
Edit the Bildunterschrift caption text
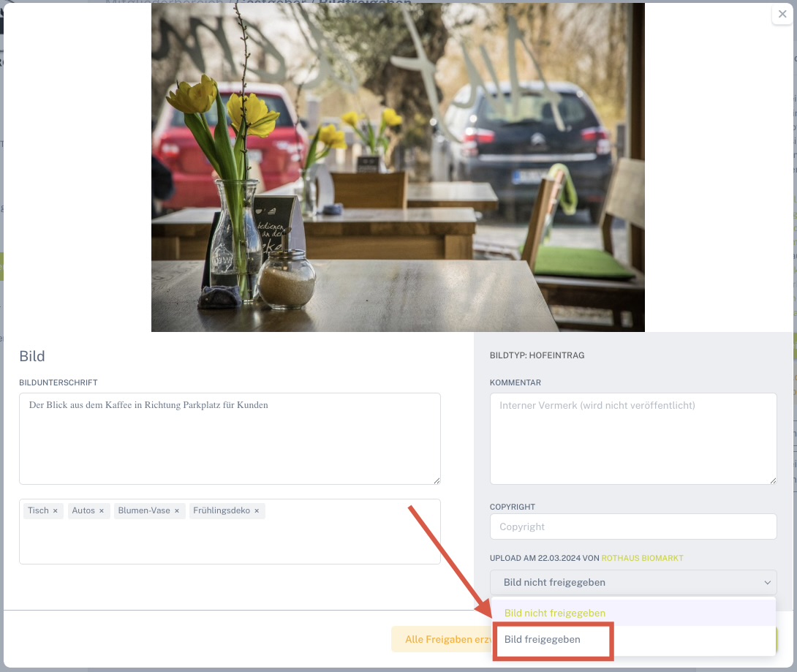click(x=230, y=438)
